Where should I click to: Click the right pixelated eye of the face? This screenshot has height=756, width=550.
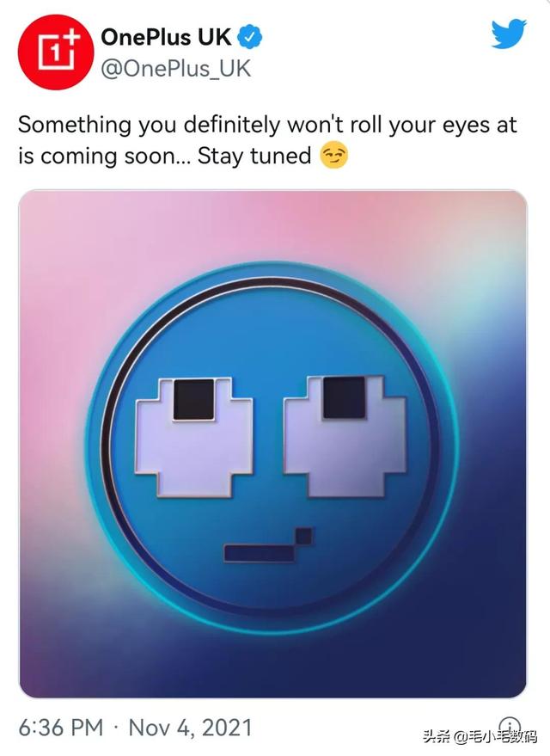[345, 436]
